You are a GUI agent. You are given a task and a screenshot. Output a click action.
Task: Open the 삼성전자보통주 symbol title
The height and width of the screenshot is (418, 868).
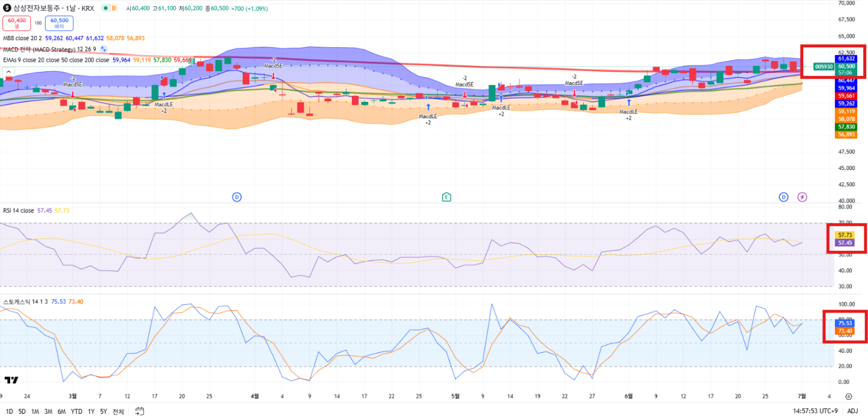53,8
